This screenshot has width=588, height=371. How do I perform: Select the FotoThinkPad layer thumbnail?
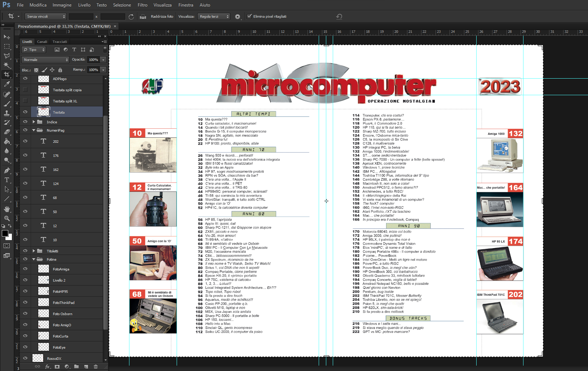coord(44,302)
